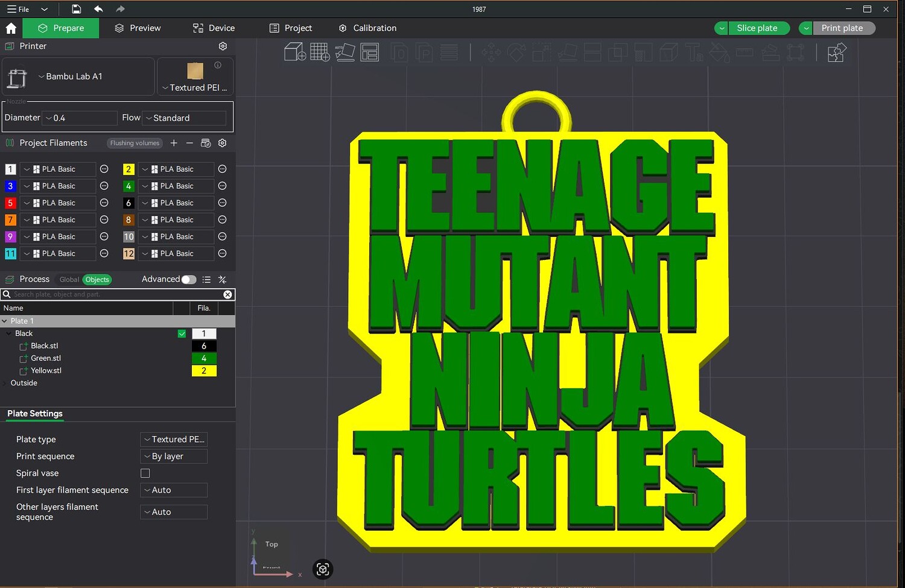Open the nozzle Diameter dropdown

pos(80,118)
